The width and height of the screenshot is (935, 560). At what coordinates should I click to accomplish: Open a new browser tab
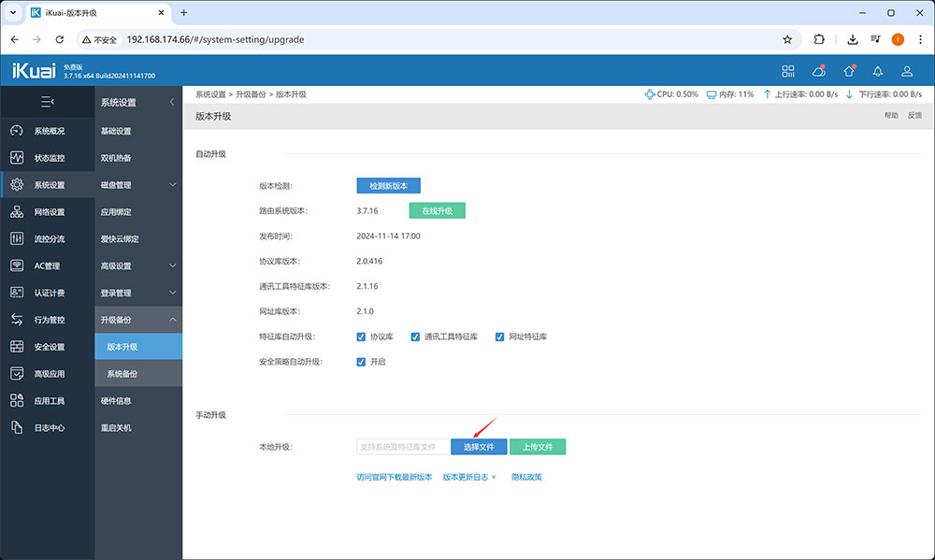click(183, 12)
